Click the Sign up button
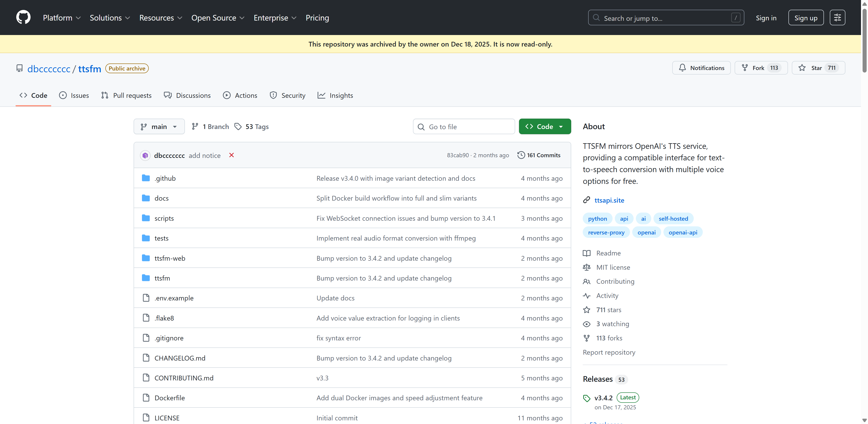Viewport: 868px width, 424px height. coord(806,18)
